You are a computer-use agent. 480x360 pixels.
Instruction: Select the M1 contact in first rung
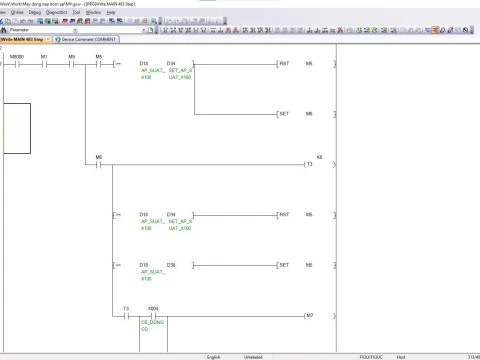[x=44, y=64]
